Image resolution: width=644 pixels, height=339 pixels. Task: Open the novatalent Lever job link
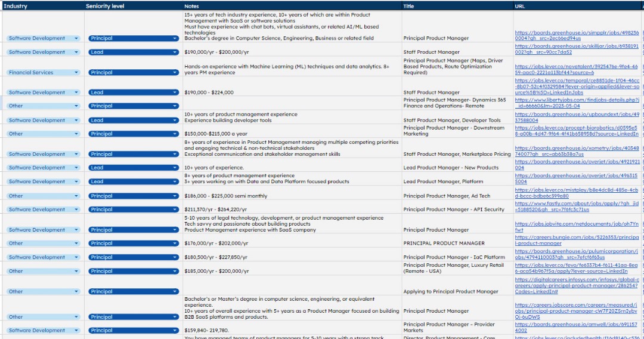577,69
